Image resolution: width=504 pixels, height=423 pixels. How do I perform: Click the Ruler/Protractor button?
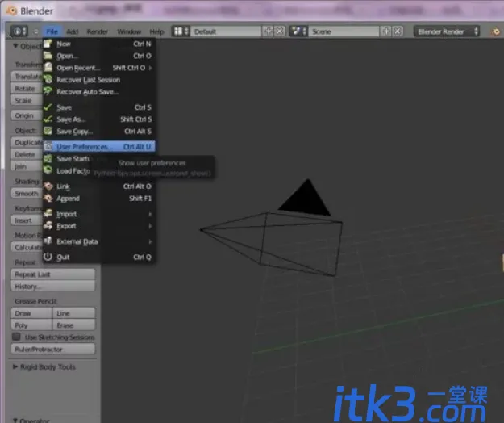(53, 349)
